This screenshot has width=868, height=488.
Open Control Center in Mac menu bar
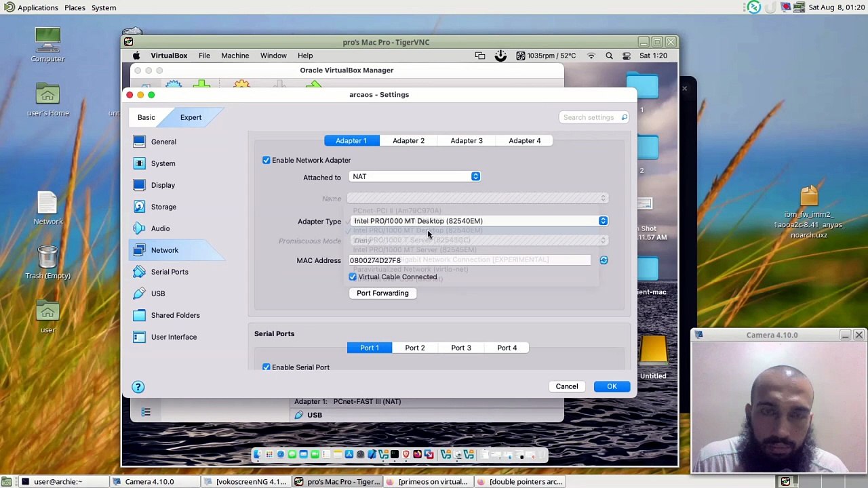click(x=627, y=56)
